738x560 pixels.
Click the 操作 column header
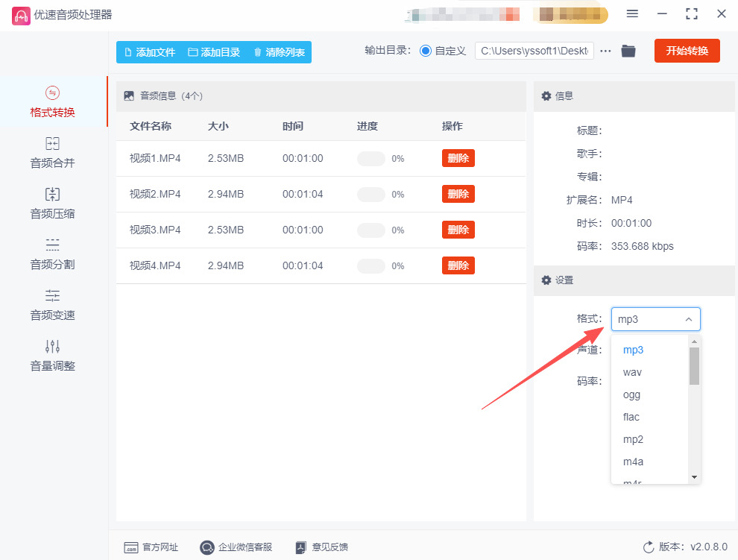452,126
